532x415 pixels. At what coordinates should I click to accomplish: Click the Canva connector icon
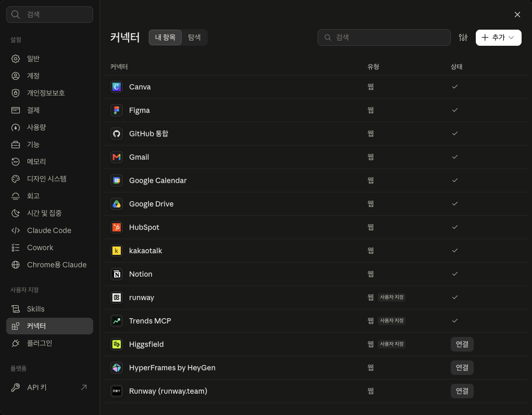[117, 87]
